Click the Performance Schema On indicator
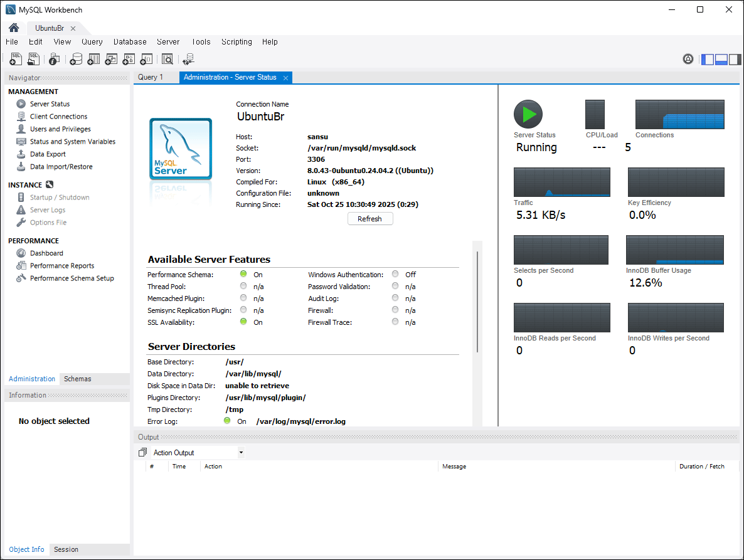This screenshot has height=560, width=744. click(x=243, y=273)
